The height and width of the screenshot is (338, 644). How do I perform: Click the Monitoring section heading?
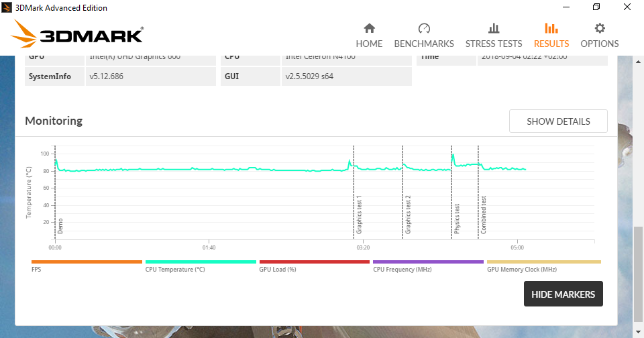tap(54, 121)
